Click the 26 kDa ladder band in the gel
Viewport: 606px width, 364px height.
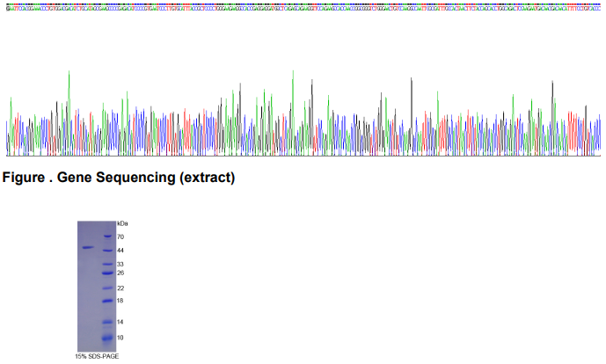coord(106,273)
